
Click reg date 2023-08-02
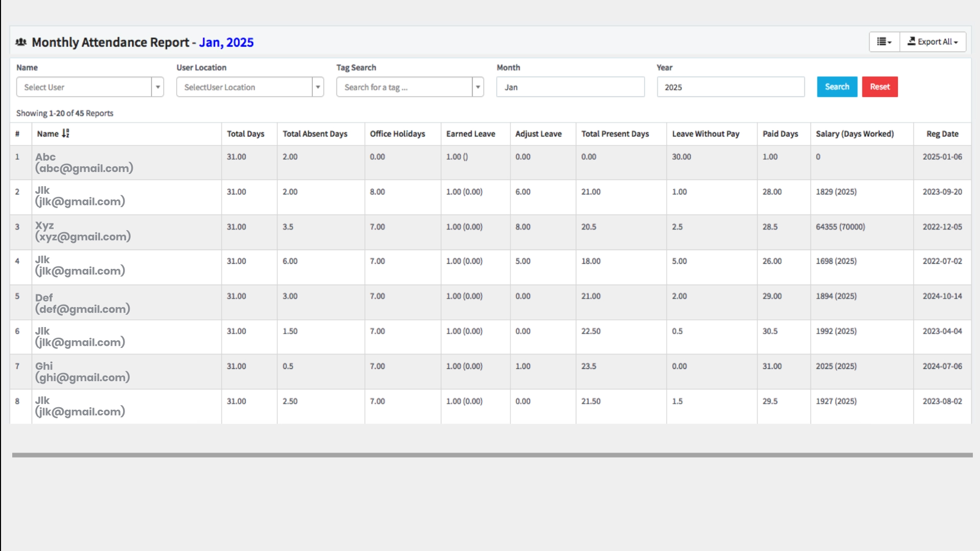[942, 402]
